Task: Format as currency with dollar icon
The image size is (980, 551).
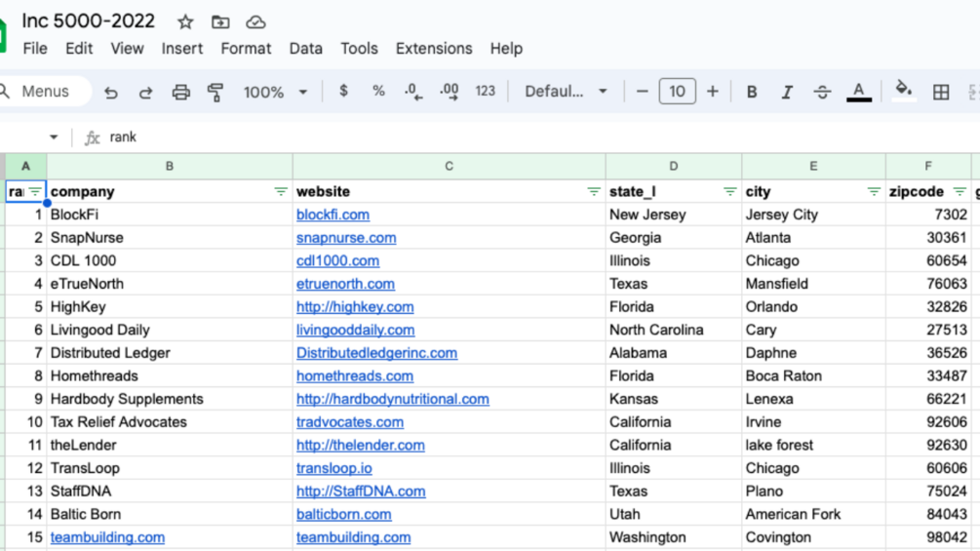Action: tap(343, 91)
